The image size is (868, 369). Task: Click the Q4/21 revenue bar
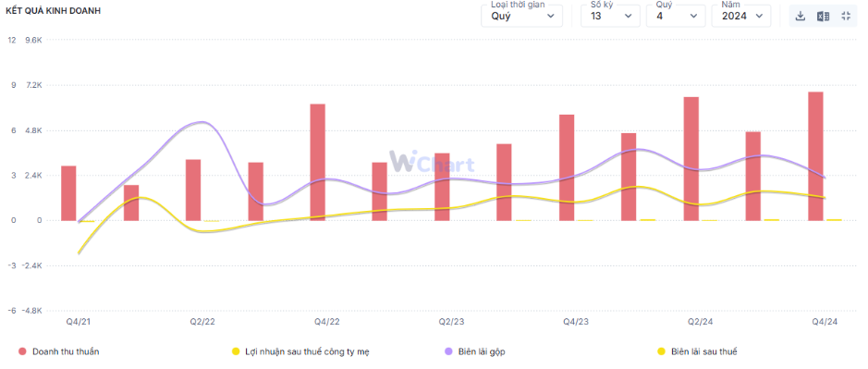coord(68,193)
